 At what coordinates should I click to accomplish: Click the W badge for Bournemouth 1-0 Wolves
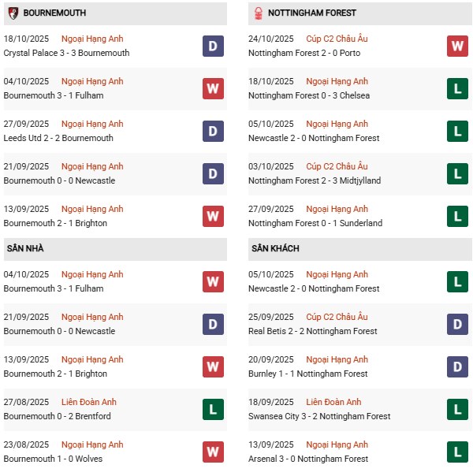pos(213,452)
